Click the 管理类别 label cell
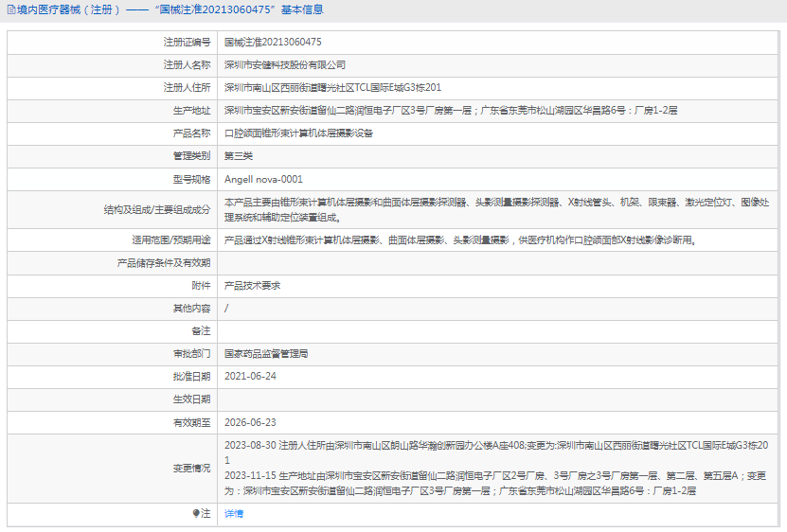Viewport: 787px width, 532px height. point(112,156)
